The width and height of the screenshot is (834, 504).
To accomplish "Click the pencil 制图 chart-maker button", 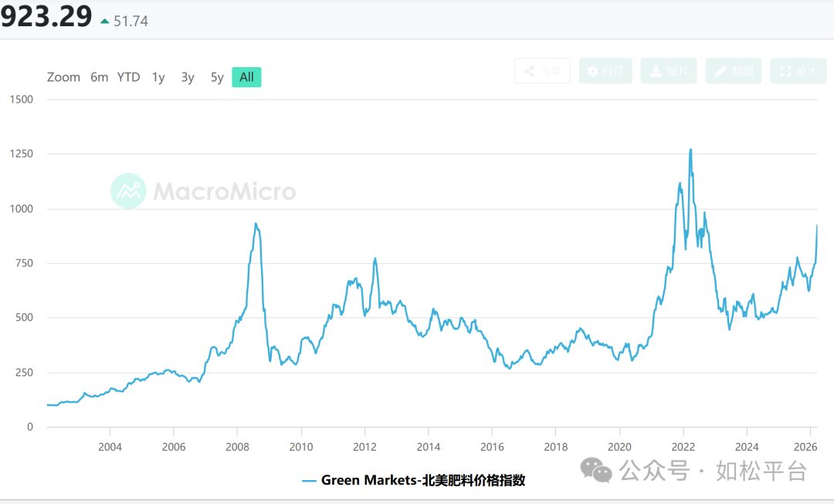I will (734, 71).
